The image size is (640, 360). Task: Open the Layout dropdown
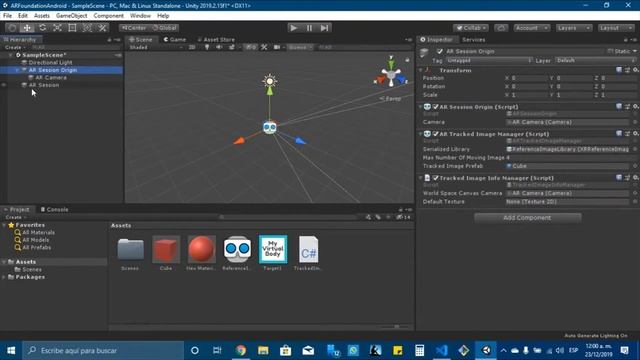pos(616,28)
